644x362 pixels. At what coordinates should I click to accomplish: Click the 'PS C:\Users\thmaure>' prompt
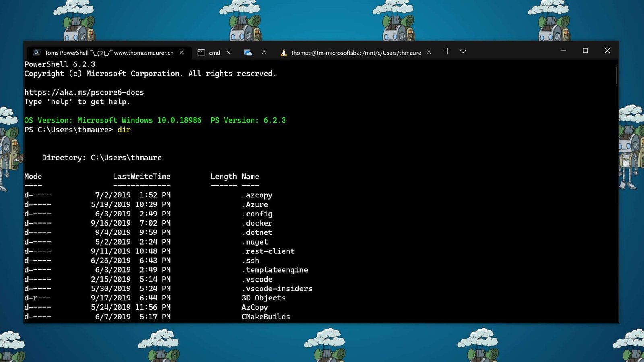pos(68,130)
